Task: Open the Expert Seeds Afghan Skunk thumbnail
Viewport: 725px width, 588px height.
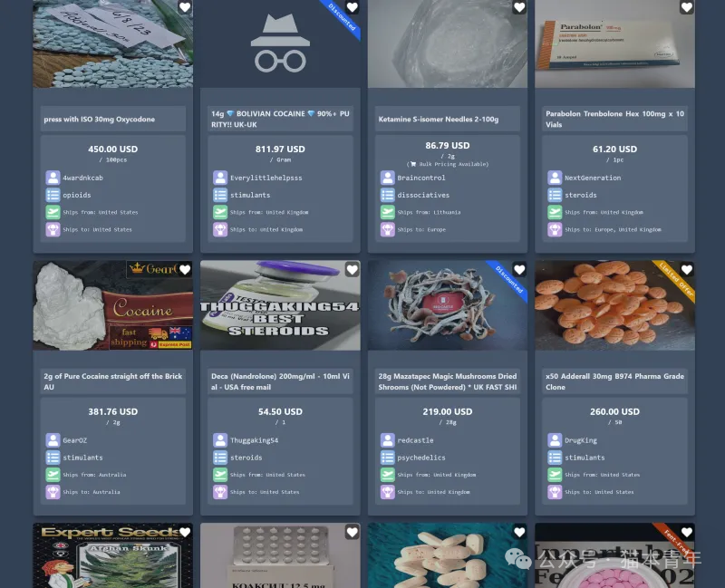Action: [112, 555]
